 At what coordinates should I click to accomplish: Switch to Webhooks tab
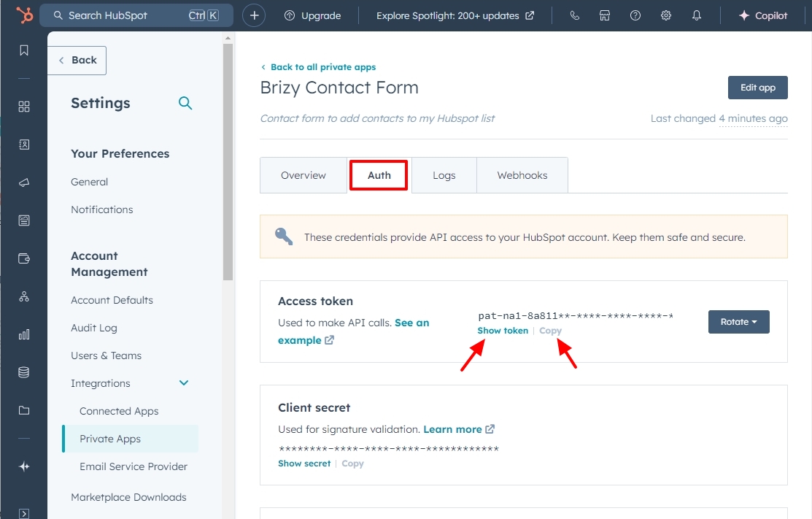click(x=522, y=175)
